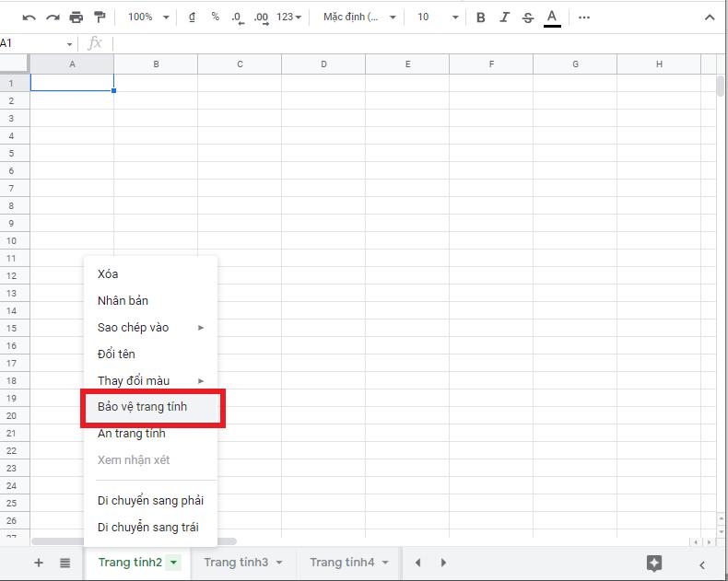This screenshot has height=581, width=728.
Task: Click the Undo icon
Action: [29, 17]
